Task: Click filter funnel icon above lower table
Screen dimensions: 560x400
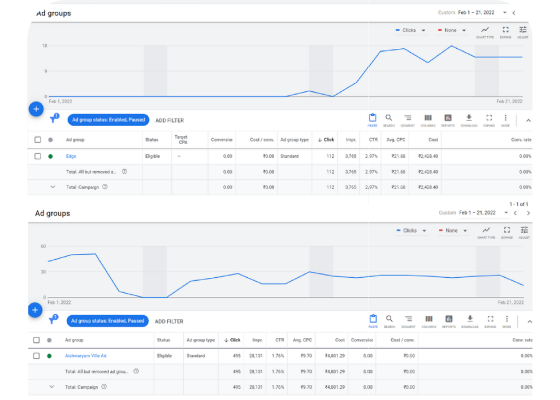Action: coord(53,319)
